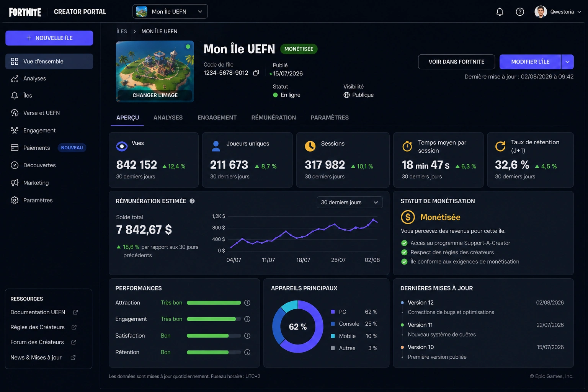The height and width of the screenshot is (392, 588).
Task: Click the Version 12 update entry
Action: (x=482, y=307)
